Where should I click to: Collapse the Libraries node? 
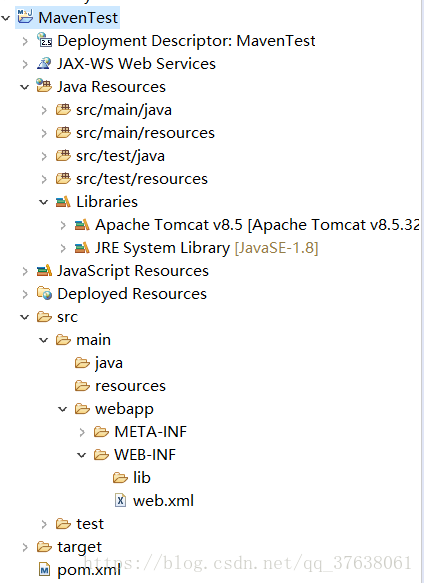coord(44,202)
